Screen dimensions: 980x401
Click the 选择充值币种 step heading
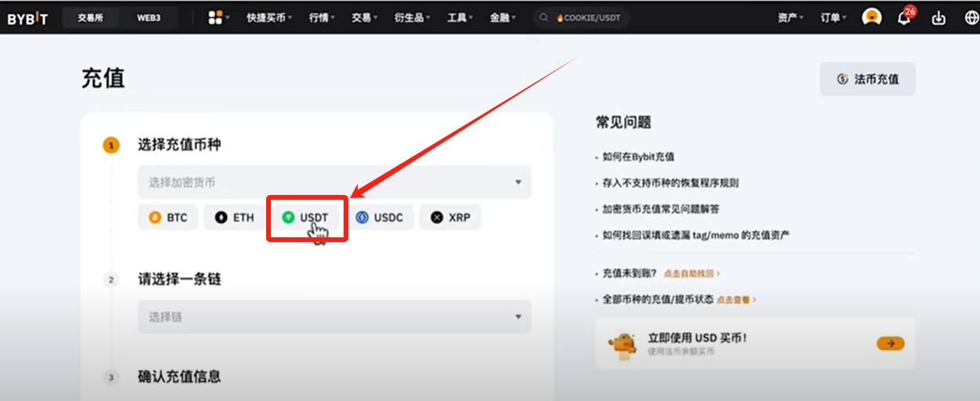pyautogui.click(x=179, y=145)
